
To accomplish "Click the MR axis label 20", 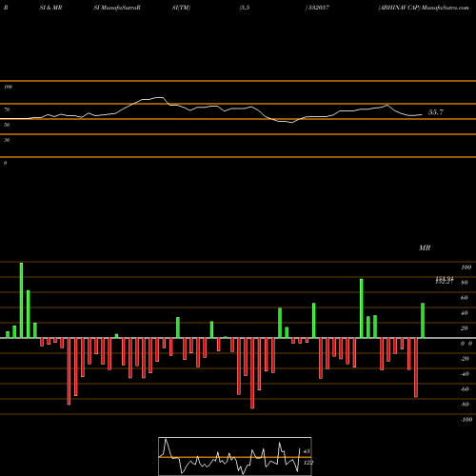I will pos(465,328).
